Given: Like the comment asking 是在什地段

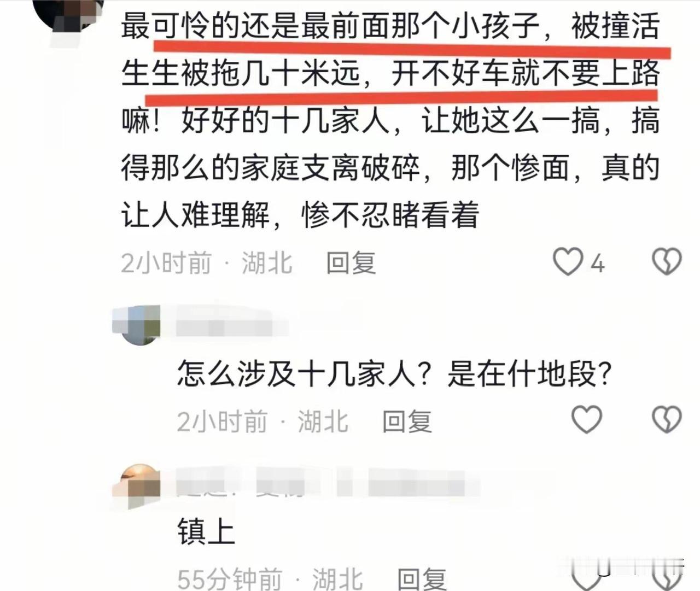Looking at the screenshot, I should (587, 420).
